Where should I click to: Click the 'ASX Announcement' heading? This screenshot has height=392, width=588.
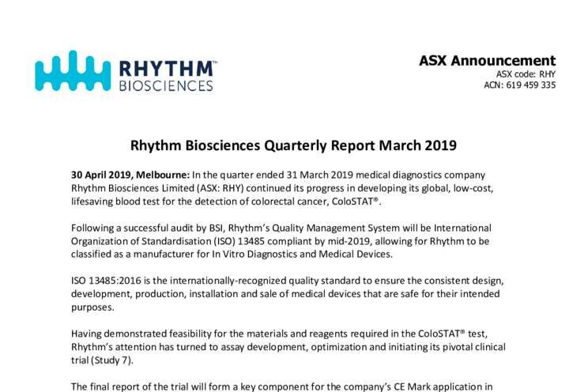487,60
